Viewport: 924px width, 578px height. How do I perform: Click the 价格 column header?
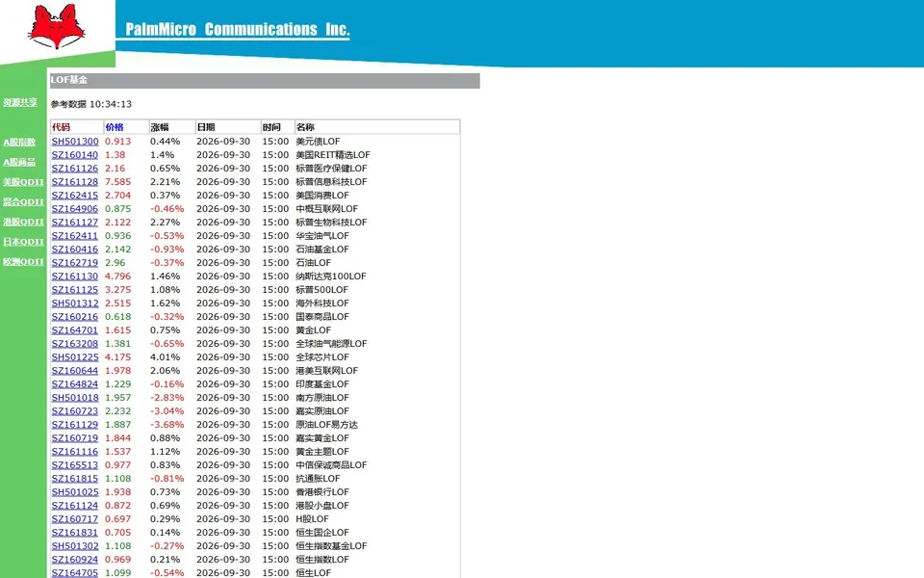[x=115, y=127]
